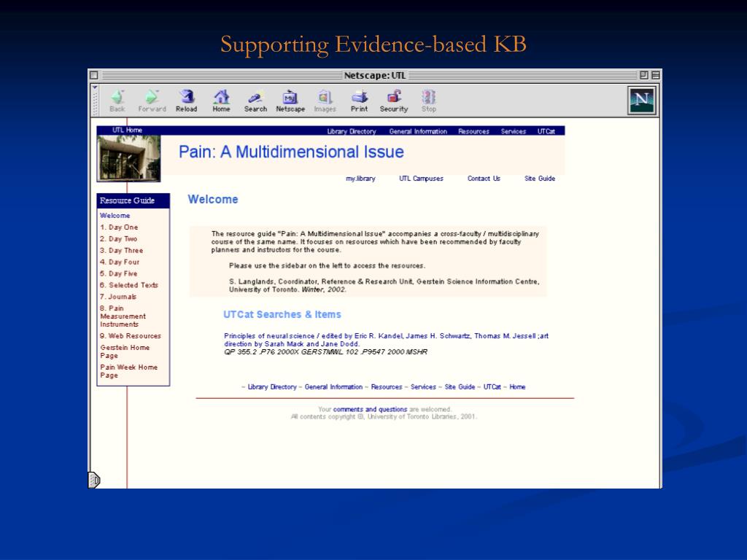Viewport: 747px width, 560px height.
Task: Open 3. Day Three in the sidebar
Action: [x=121, y=251]
